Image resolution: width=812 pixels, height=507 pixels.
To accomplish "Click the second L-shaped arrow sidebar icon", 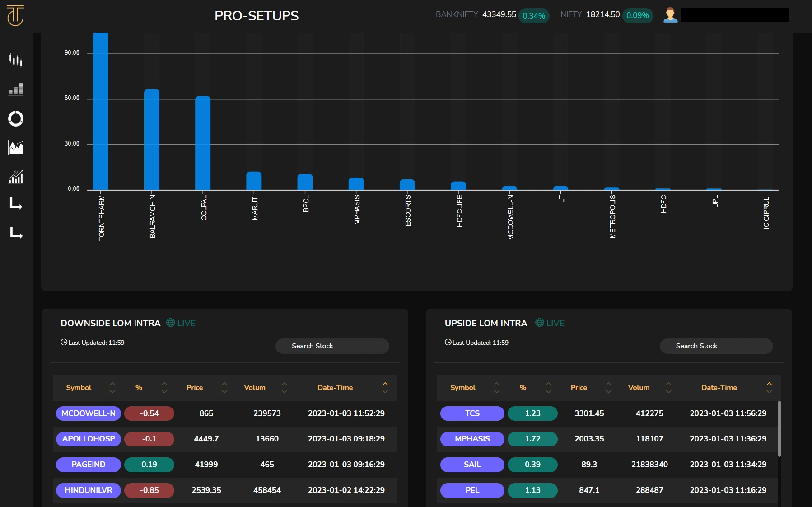I will tap(16, 233).
